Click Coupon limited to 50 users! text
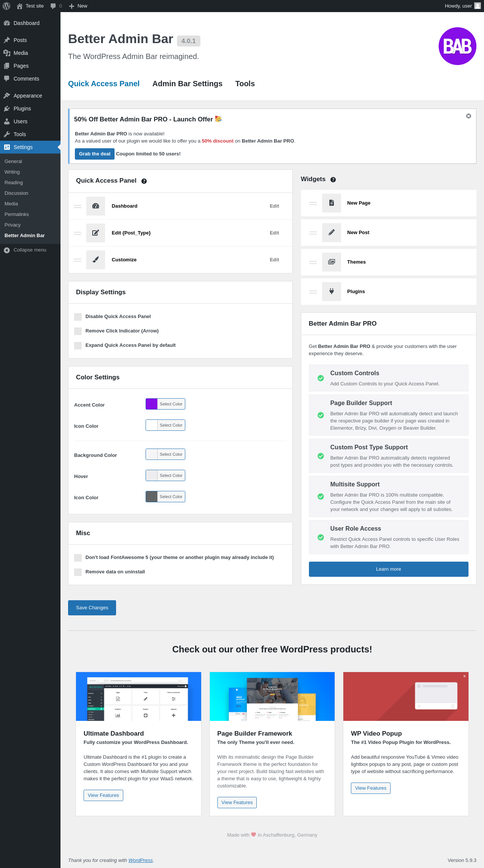This screenshot has width=484, height=868. 148,154
